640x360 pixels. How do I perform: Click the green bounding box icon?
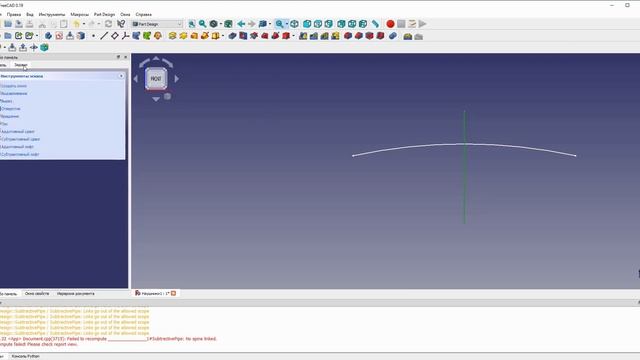pos(228,24)
